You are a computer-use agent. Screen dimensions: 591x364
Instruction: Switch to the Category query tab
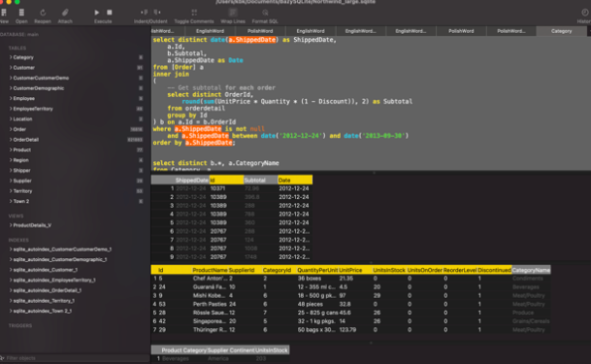click(x=561, y=31)
